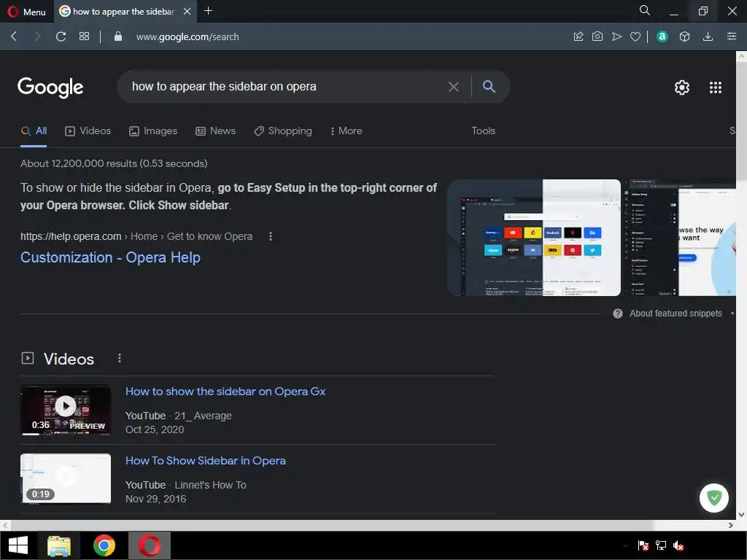Click the network tray icon
Viewport: 747px width, 560px height.
(661, 545)
